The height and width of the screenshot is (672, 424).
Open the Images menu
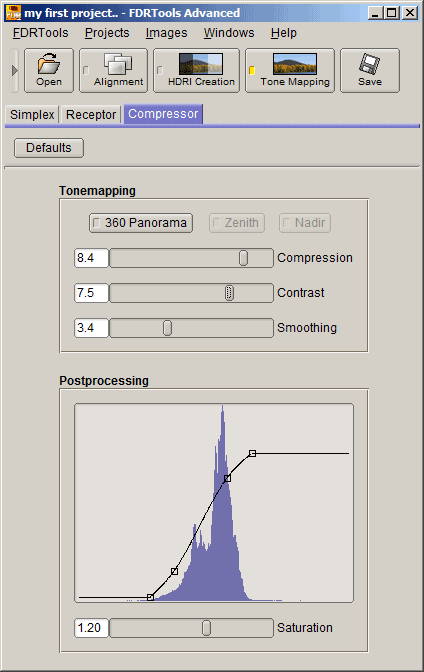(x=166, y=33)
